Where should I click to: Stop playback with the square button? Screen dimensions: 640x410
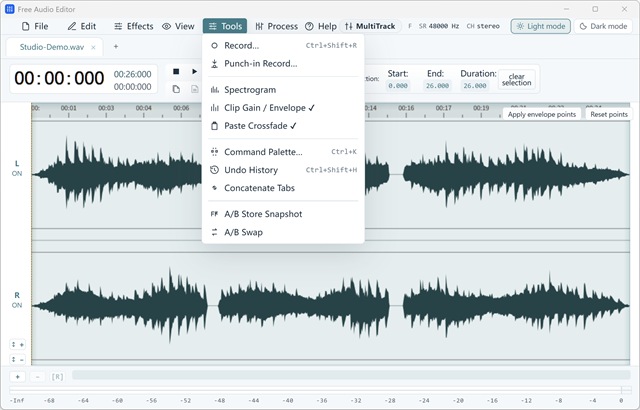tap(176, 71)
